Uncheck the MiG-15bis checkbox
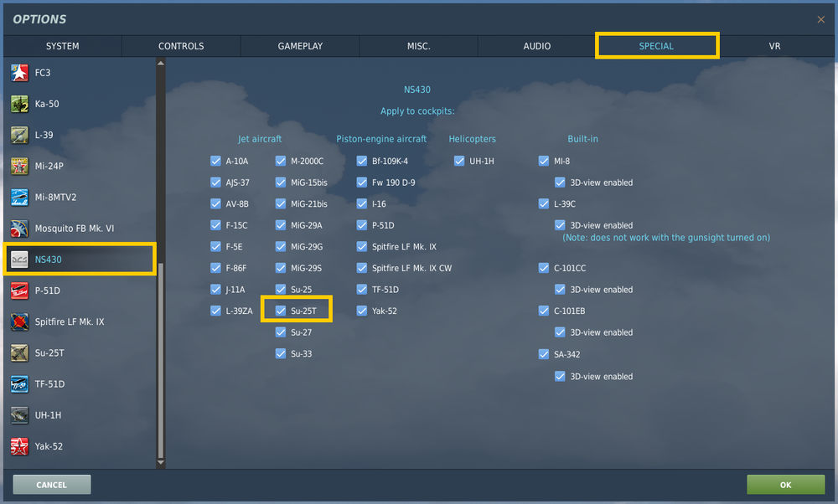This screenshot has height=504, width=838. pyautogui.click(x=281, y=182)
